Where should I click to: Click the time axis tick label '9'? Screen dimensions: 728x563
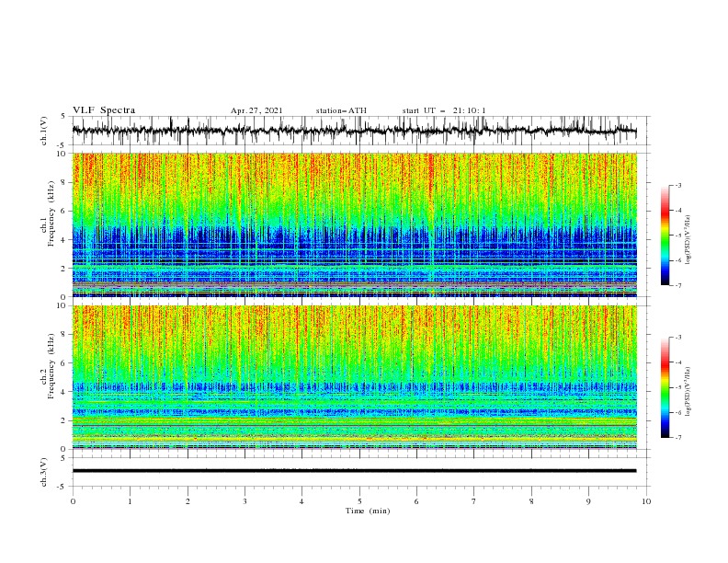pos(588,501)
